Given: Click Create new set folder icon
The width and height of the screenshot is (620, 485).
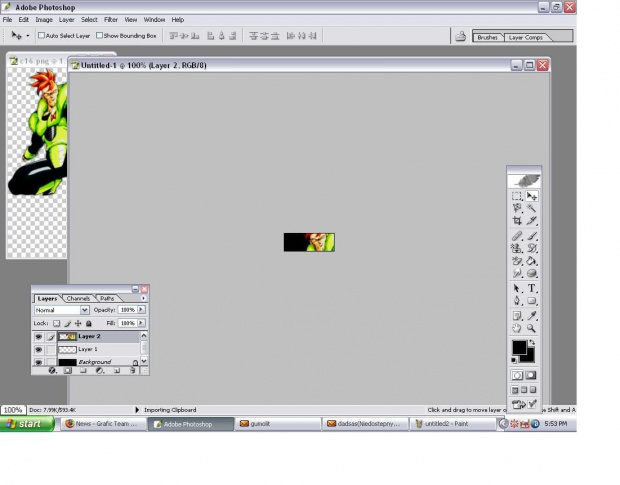Looking at the screenshot, I should click(x=83, y=370).
